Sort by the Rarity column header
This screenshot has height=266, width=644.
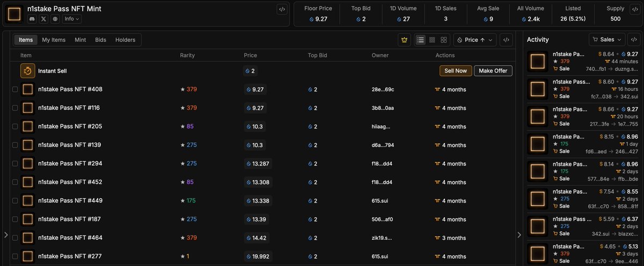point(187,55)
